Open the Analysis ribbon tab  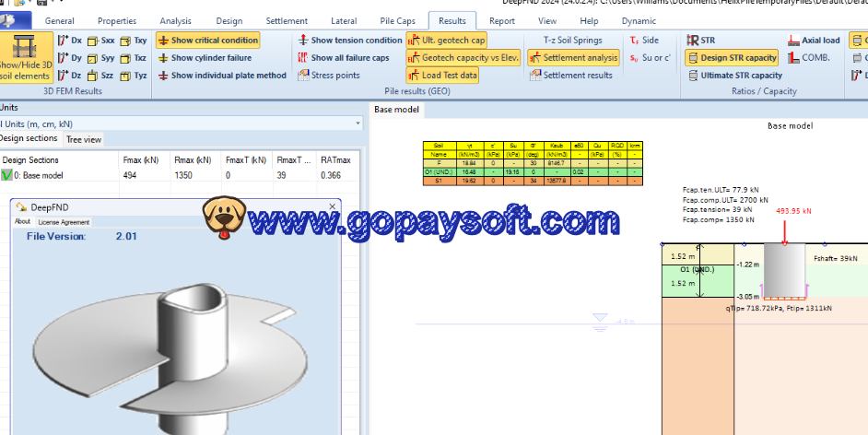click(x=175, y=21)
